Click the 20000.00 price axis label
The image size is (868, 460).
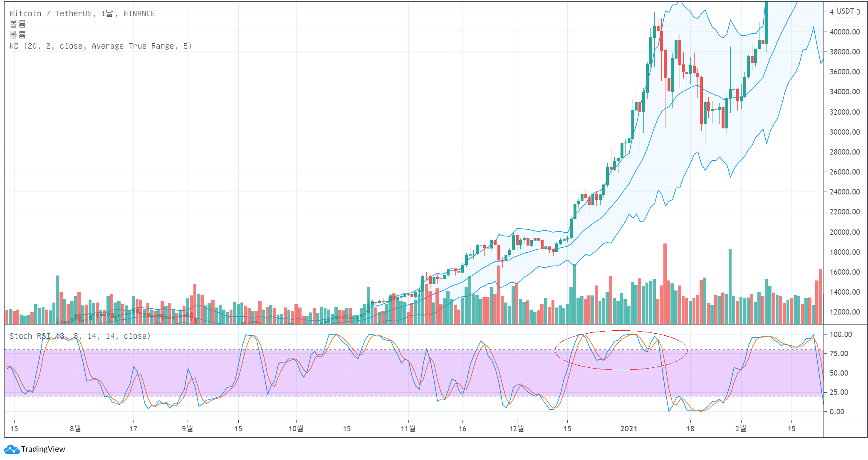[x=845, y=232]
